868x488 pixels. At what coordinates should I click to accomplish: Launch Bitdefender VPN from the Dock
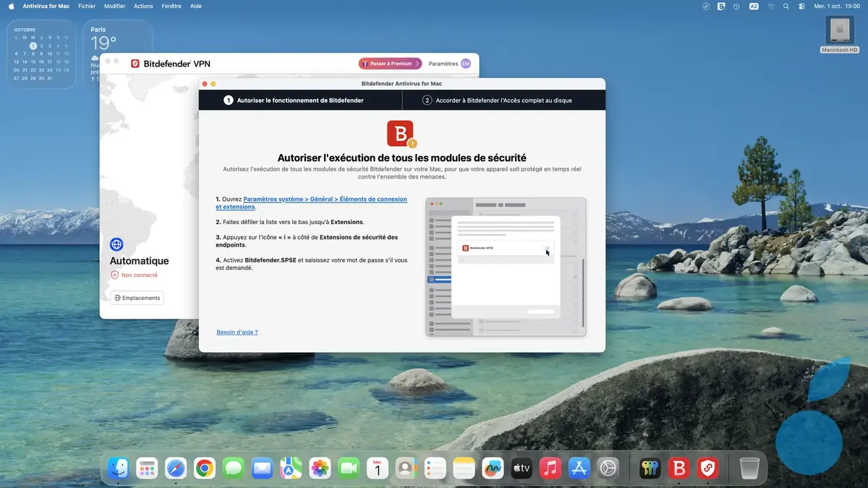click(x=707, y=468)
